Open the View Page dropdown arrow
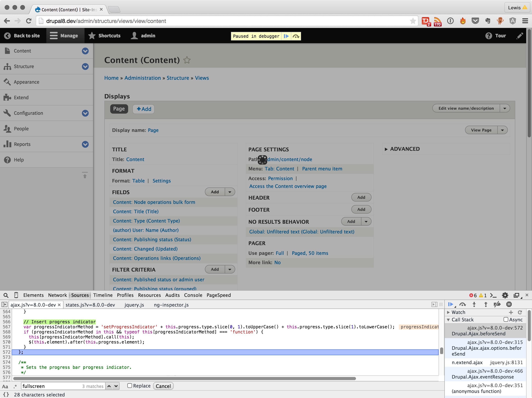Viewport: 532px width, 398px height. click(x=502, y=130)
